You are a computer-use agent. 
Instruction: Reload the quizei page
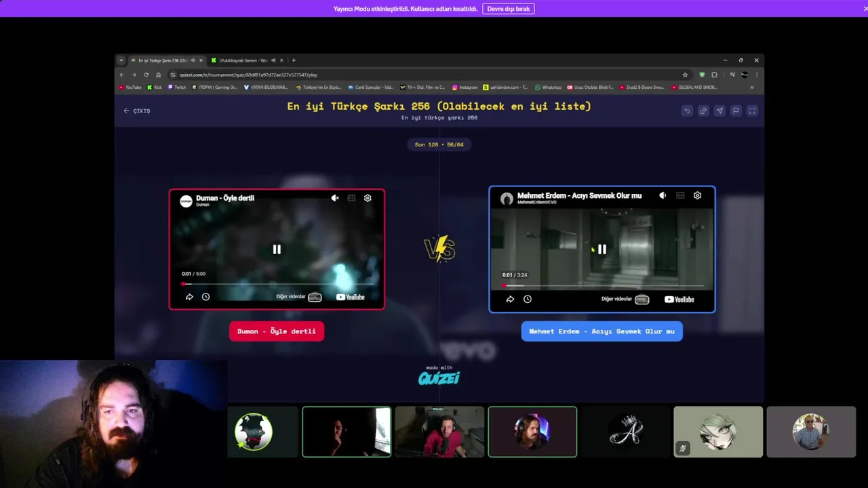coord(146,75)
